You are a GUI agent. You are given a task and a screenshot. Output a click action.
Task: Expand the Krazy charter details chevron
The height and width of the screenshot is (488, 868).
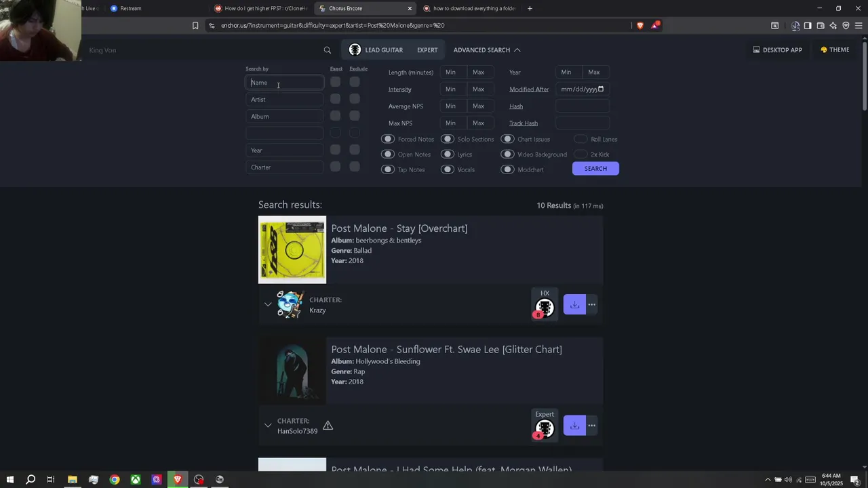(268, 304)
